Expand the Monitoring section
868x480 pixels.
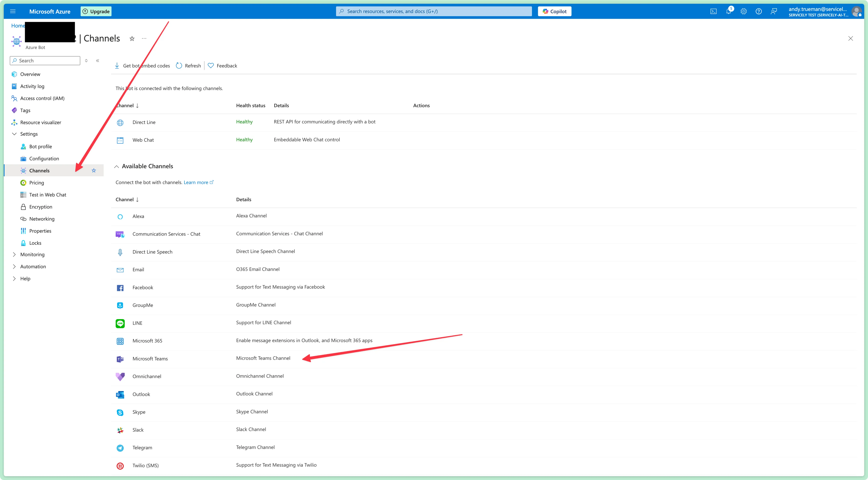[x=14, y=255]
